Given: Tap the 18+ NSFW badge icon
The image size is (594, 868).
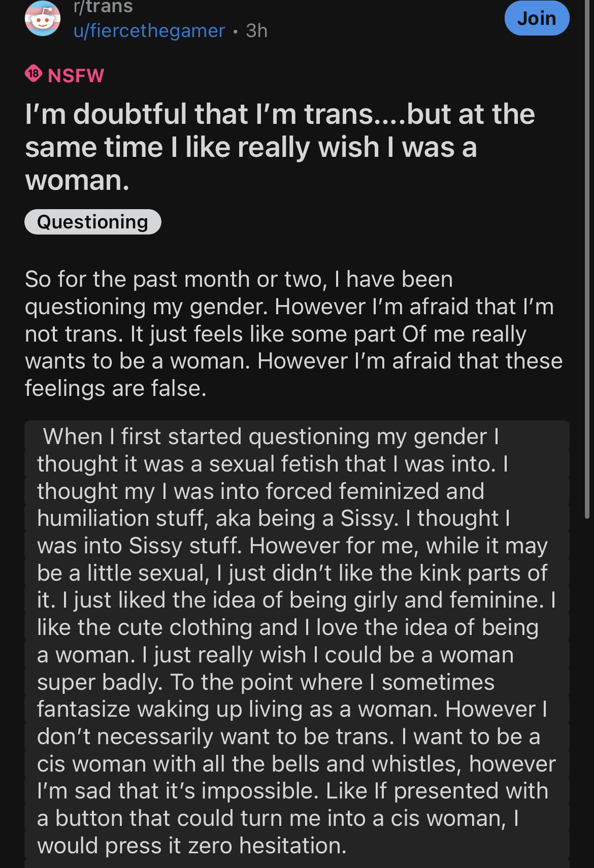Looking at the screenshot, I should point(34,74).
